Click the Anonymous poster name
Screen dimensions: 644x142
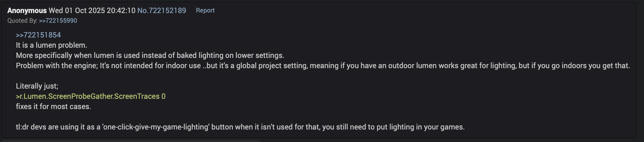pos(27,11)
